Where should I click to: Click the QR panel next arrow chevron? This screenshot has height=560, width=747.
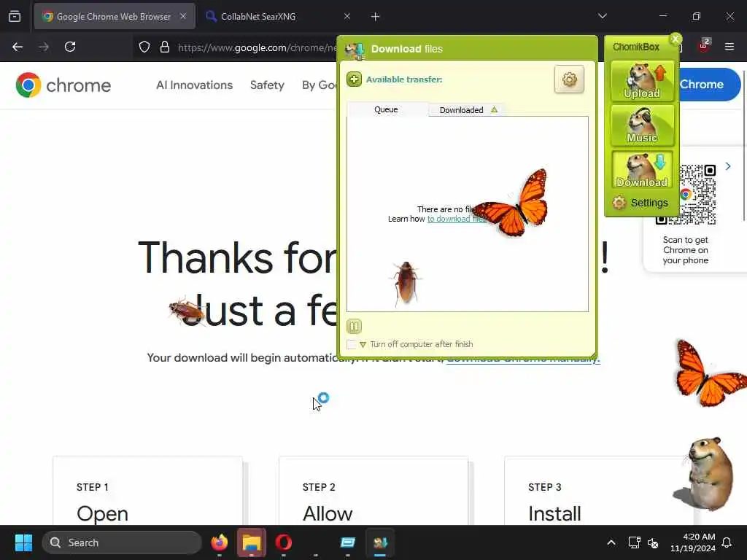pos(728,166)
